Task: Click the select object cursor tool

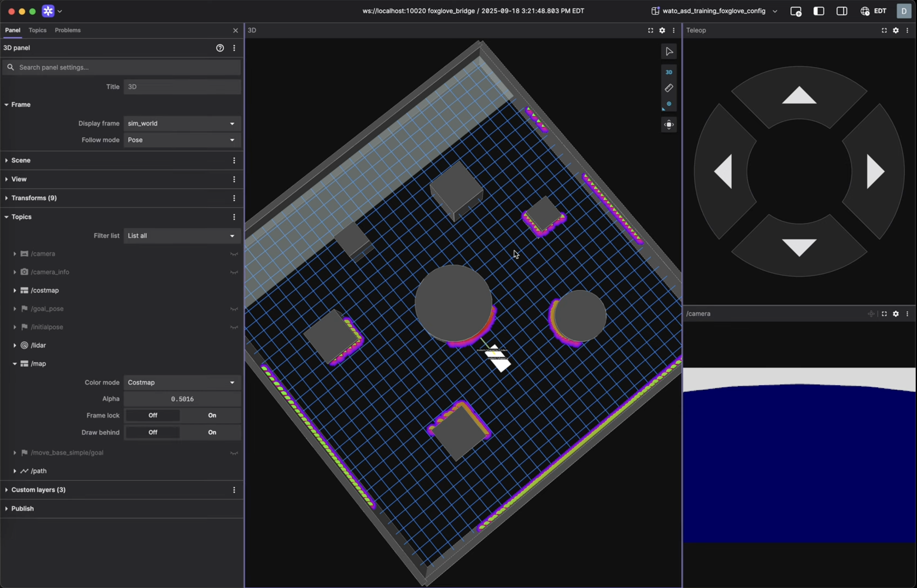Action: pos(669,52)
